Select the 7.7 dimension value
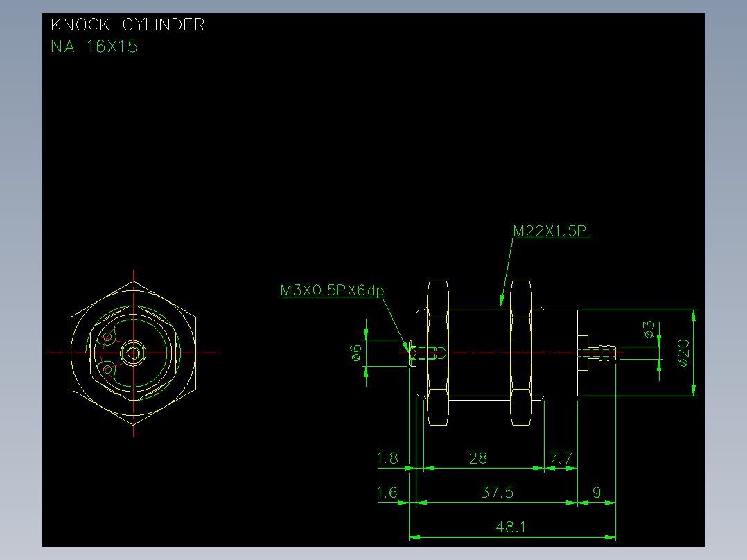Screen dimensions: 747x560 560,458
